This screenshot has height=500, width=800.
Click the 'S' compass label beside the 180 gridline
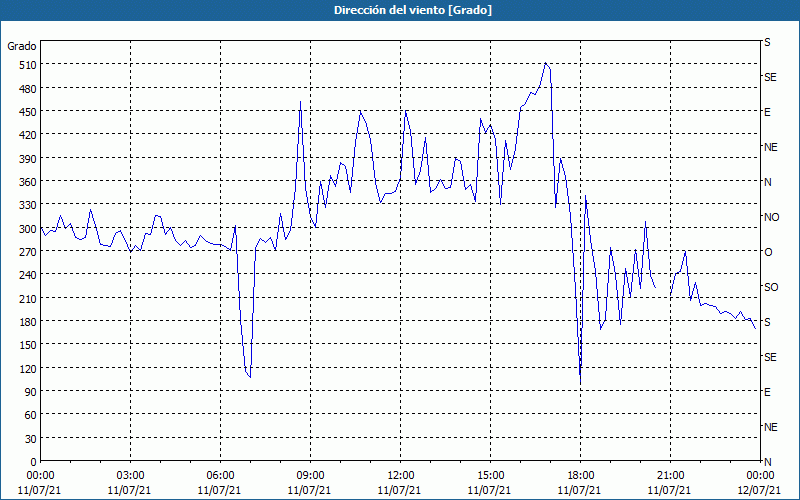(x=767, y=322)
